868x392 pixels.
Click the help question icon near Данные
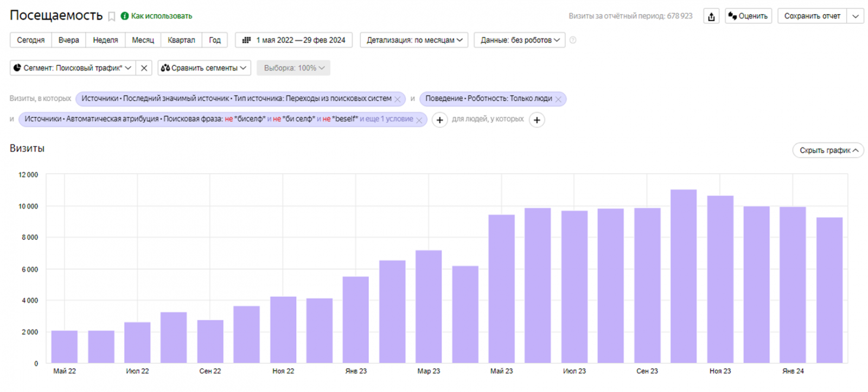(x=573, y=40)
